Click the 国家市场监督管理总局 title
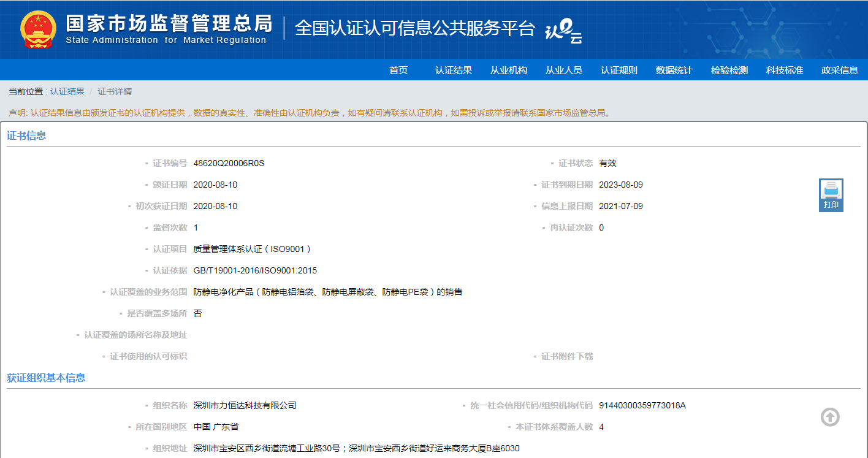 (169, 23)
